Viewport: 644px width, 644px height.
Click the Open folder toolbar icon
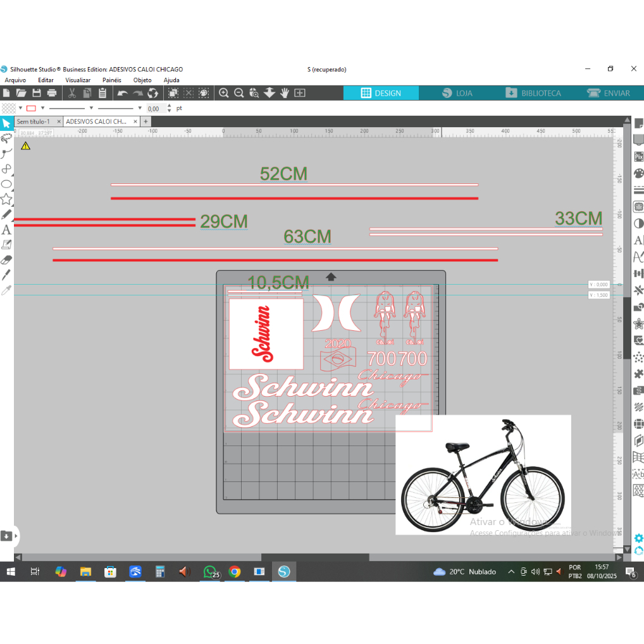[21, 93]
